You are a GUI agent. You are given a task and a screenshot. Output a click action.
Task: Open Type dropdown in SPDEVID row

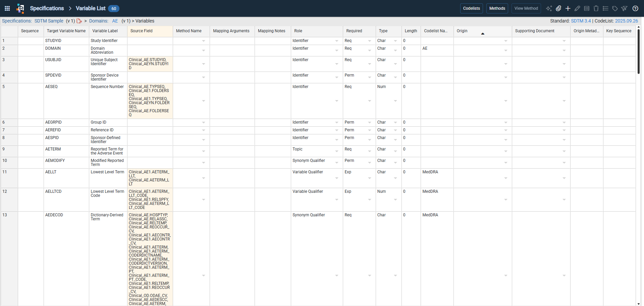pyautogui.click(x=395, y=77)
